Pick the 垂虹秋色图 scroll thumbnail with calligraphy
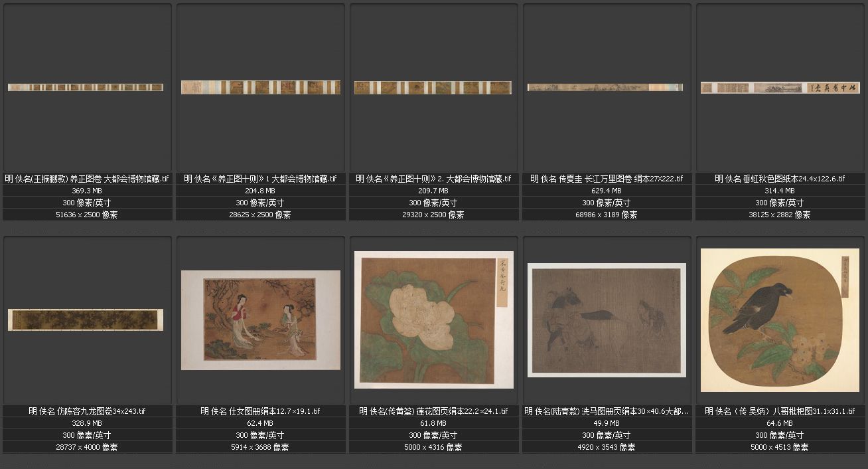This screenshot has height=469, width=868. click(x=780, y=88)
